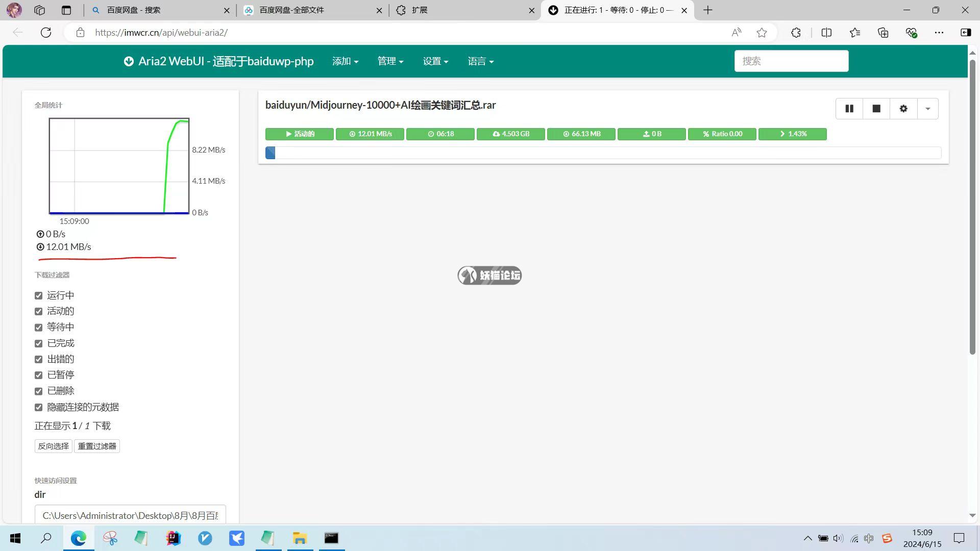Toggle 隐藏连接的元数据 checkbox

coord(38,407)
